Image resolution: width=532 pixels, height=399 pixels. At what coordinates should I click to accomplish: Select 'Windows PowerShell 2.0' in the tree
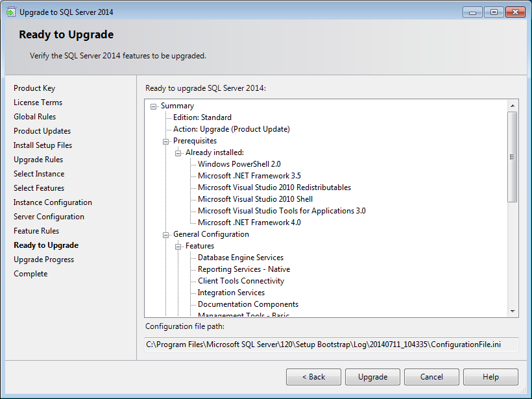point(239,164)
